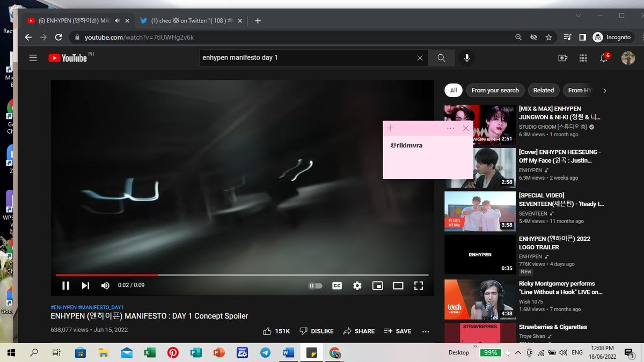Viewport: 644px width, 362px height.
Task: Open the #MANIFESTO_DAY1 hashtag link
Action: [x=101, y=307]
